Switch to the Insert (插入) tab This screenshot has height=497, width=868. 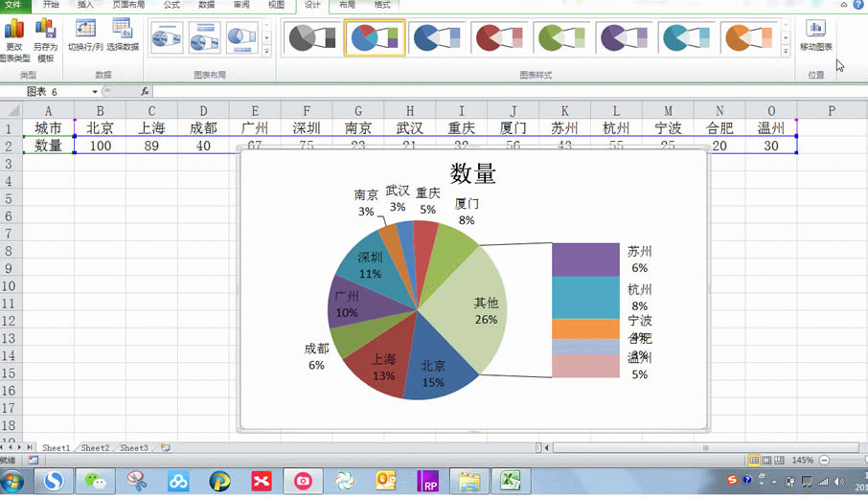click(85, 5)
